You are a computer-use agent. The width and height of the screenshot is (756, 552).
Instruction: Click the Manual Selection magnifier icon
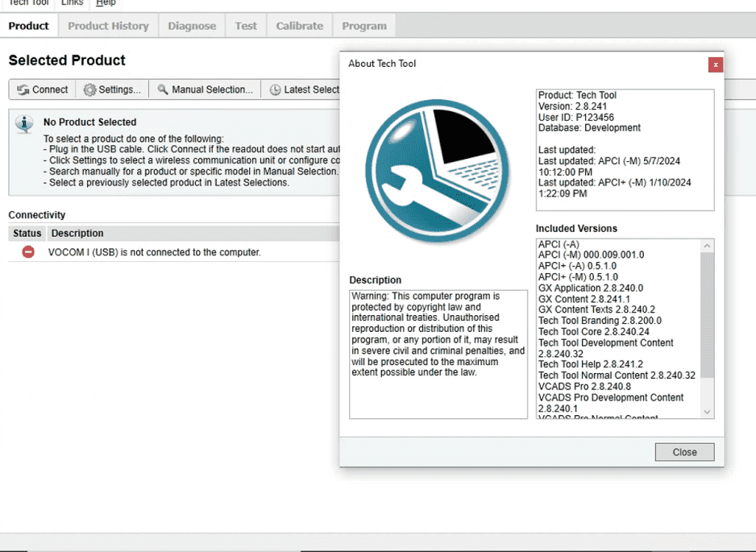[163, 89]
